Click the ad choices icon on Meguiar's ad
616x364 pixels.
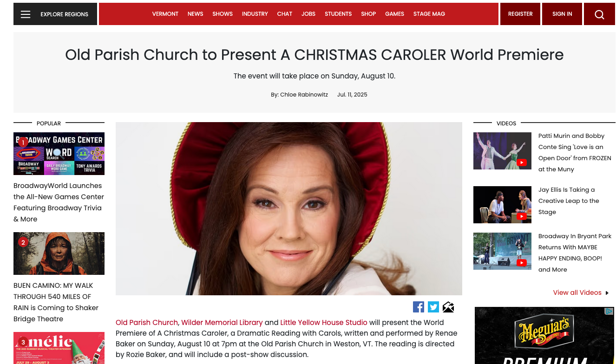tap(609, 311)
